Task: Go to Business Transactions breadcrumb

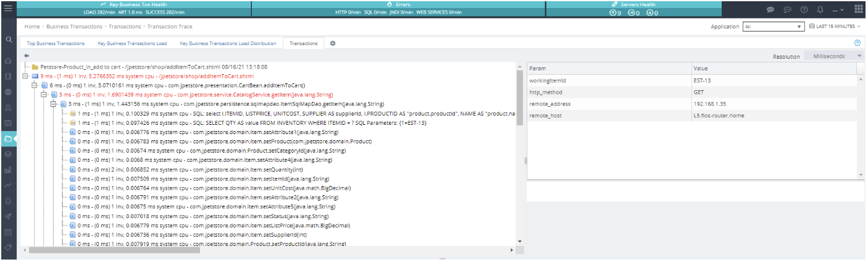Action: coord(74,27)
